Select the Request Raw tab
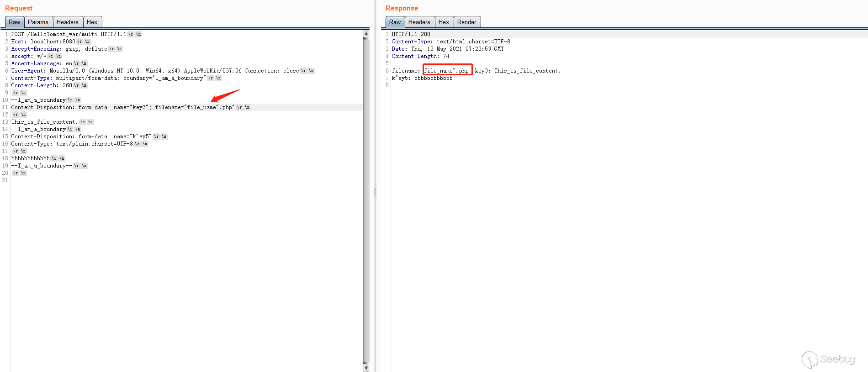 point(15,22)
